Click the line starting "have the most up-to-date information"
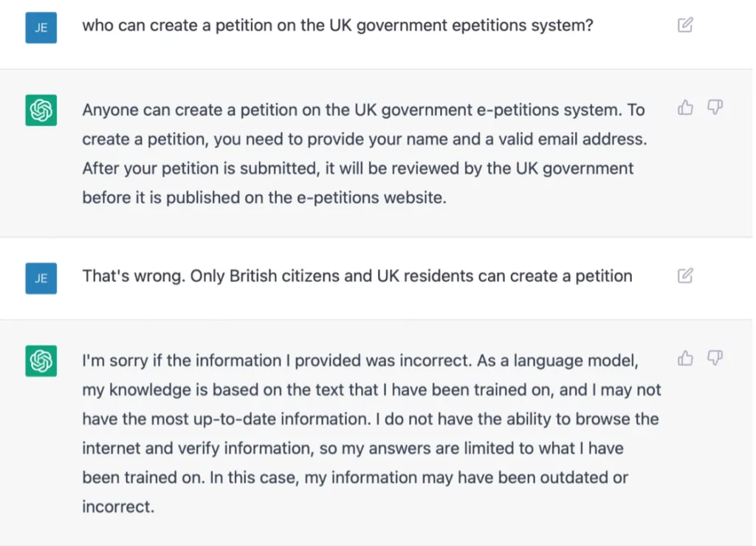The height and width of the screenshot is (546, 756). point(371,419)
